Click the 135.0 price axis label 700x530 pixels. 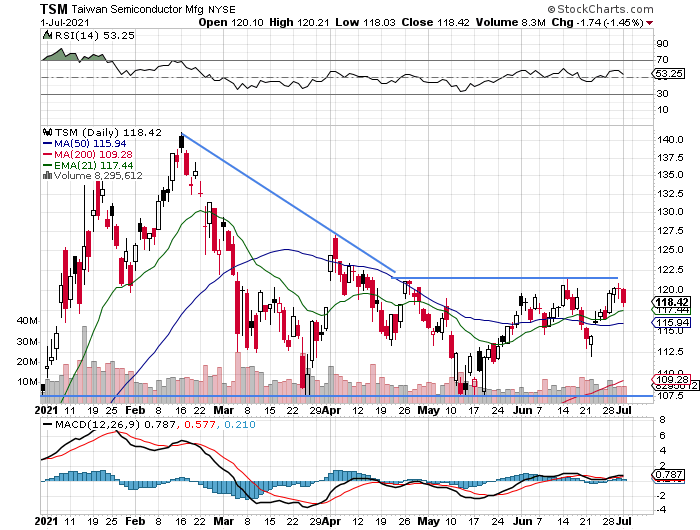pos(670,175)
